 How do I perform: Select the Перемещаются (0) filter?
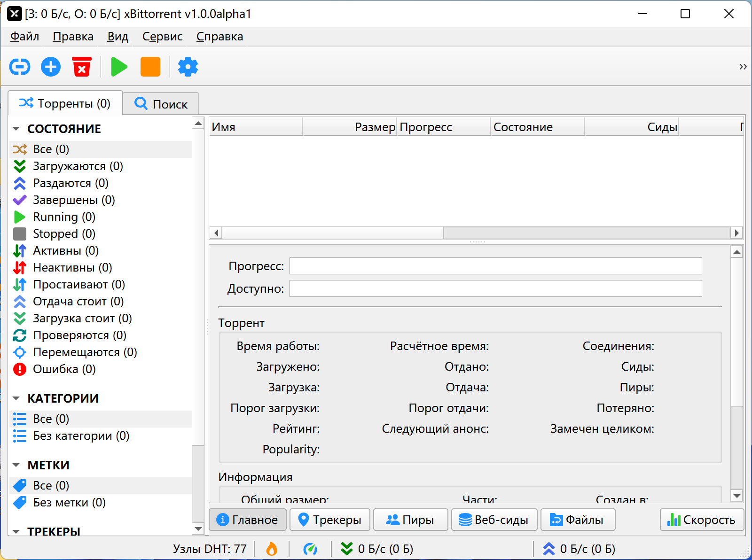tap(101, 352)
